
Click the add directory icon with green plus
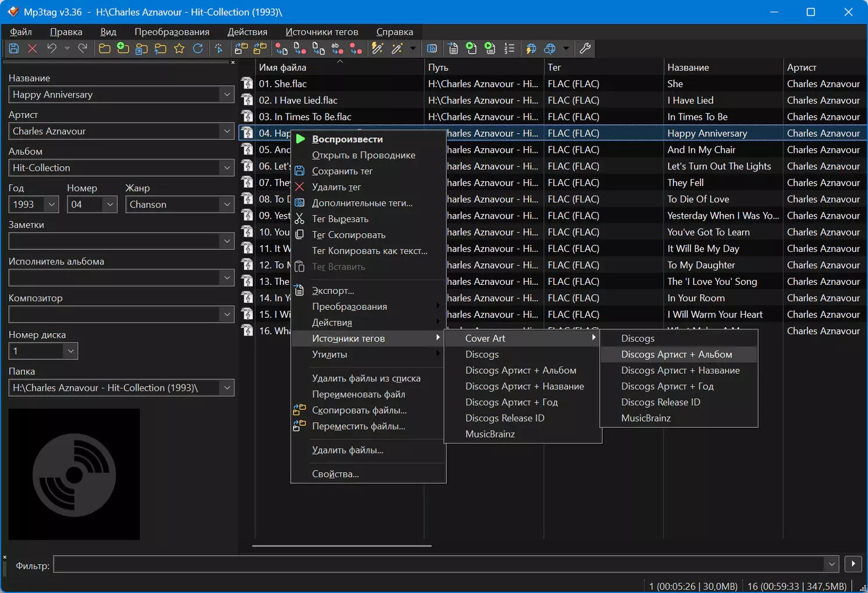click(123, 49)
